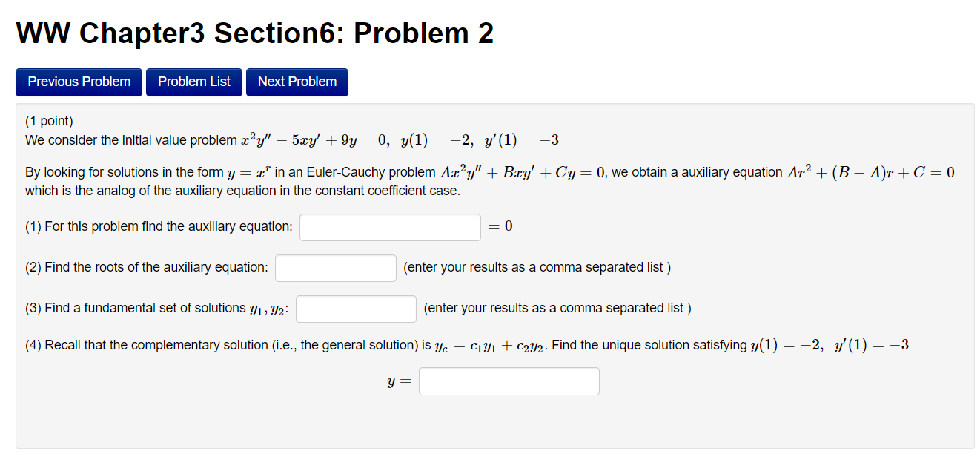
Task: Select the part (4) answer entry box
Action: [x=509, y=381]
